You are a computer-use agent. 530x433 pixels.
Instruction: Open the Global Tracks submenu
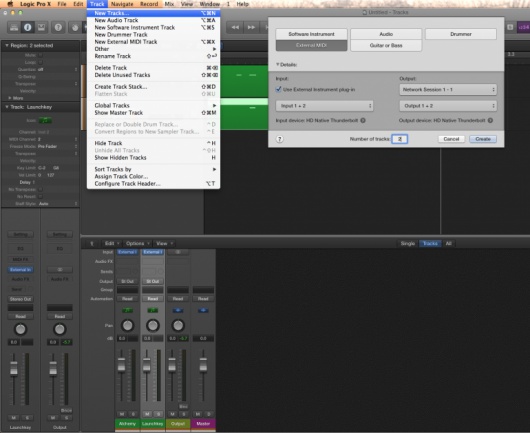click(153, 105)
